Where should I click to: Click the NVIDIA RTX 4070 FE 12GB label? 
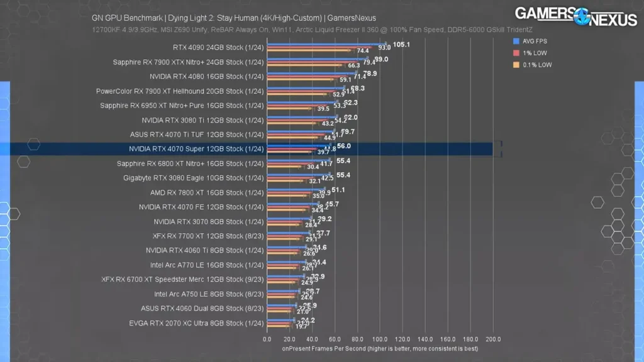[x=201, y=207]
